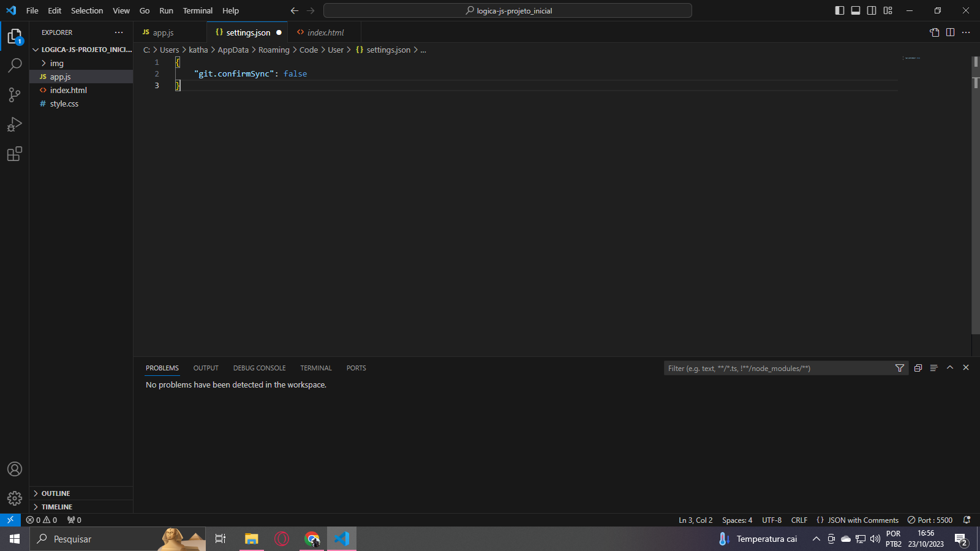980x551 pixels.
Task: Open the Terminal menu
Action: 198,10
